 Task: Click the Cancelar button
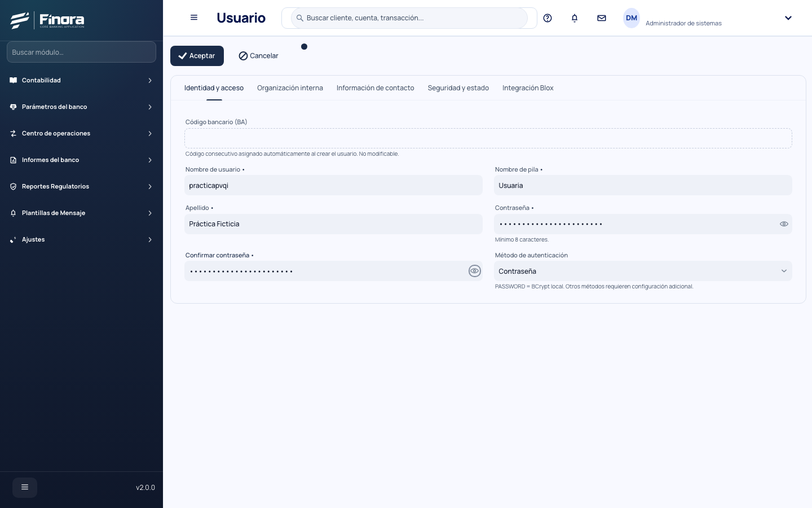point(258,56)
